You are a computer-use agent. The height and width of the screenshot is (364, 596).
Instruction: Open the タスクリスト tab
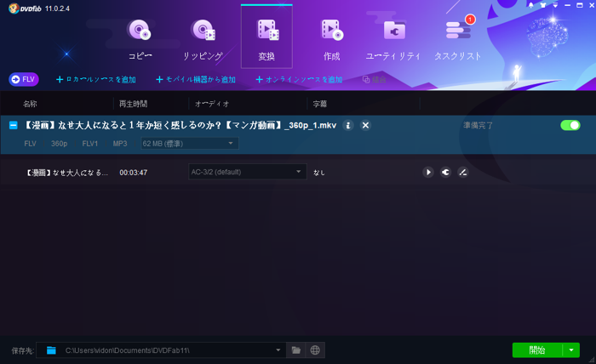[x=458, y=39]
